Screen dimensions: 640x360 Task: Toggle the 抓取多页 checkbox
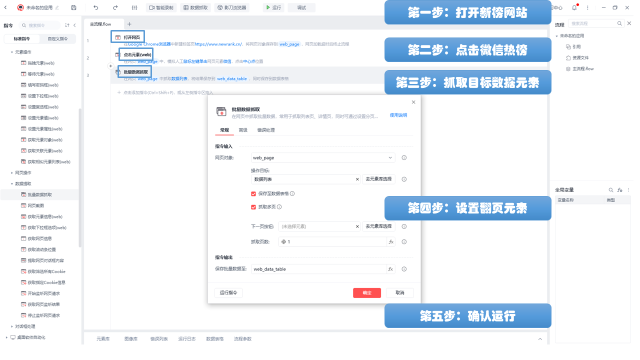pos(253,207)
